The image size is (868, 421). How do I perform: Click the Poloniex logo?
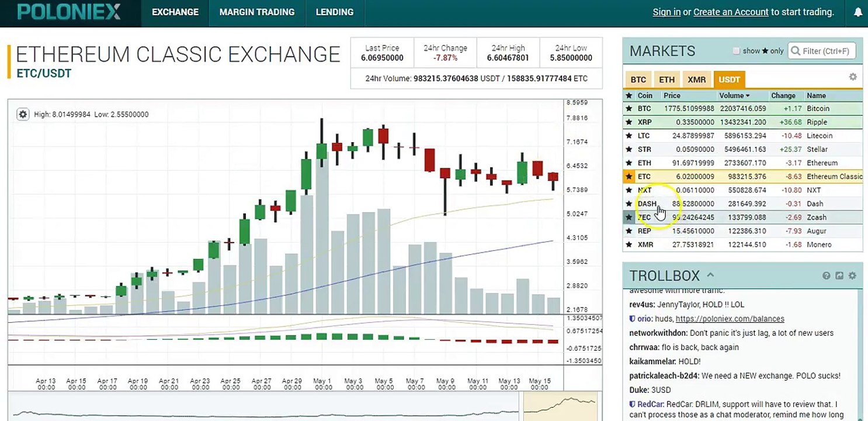click(x=69, y=12)
